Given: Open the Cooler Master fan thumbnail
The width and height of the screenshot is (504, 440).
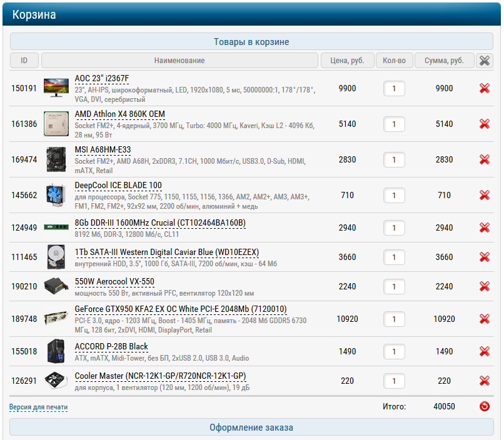Looking at the screenshot, I should 56,381.
